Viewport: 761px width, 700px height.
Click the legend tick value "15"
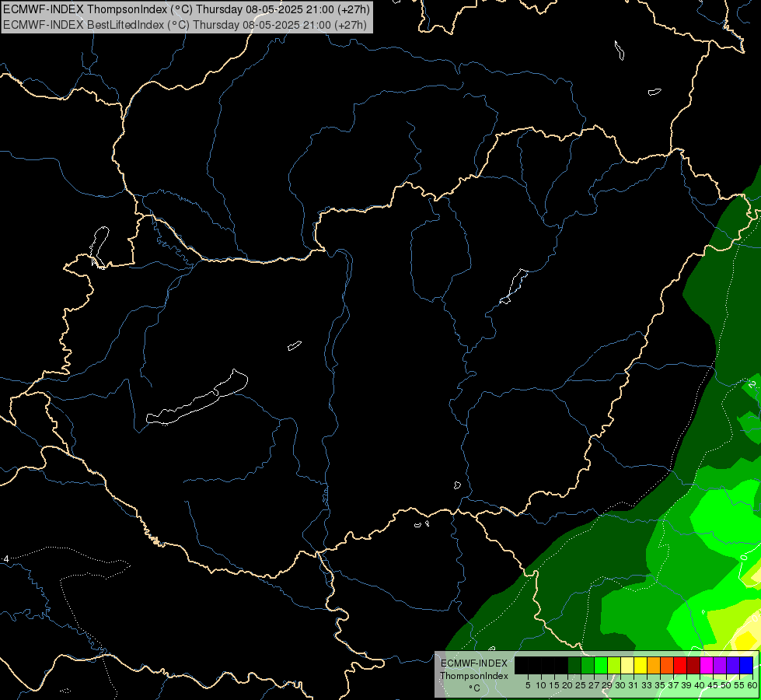coord(554,685)
